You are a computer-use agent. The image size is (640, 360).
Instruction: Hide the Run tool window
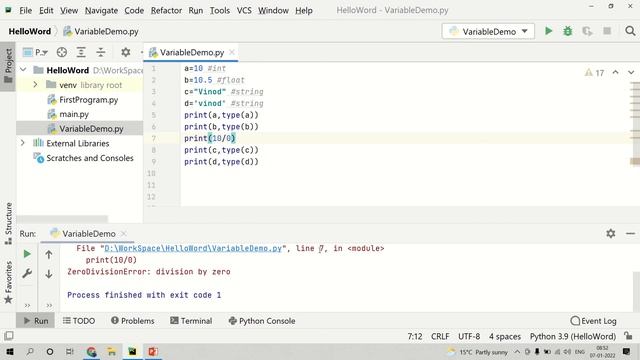[x=630, y=233]
